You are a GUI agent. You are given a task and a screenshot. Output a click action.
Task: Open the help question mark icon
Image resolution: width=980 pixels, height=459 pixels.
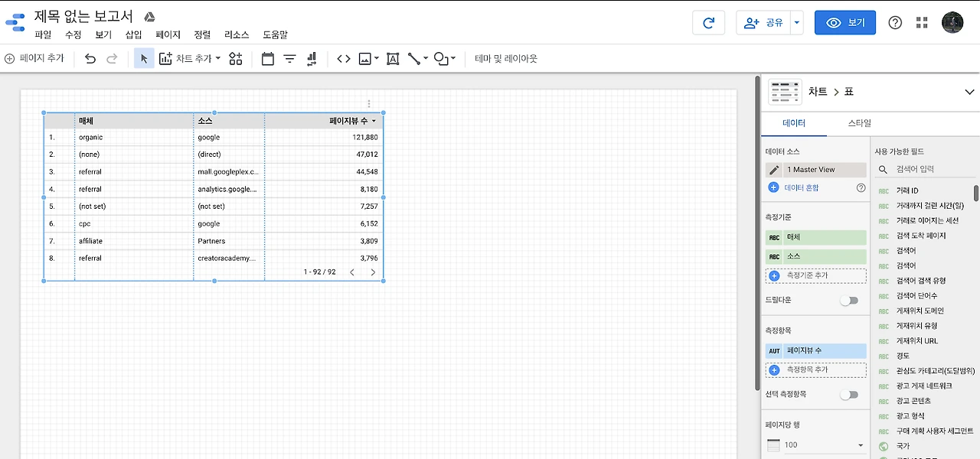coord(895,23)
